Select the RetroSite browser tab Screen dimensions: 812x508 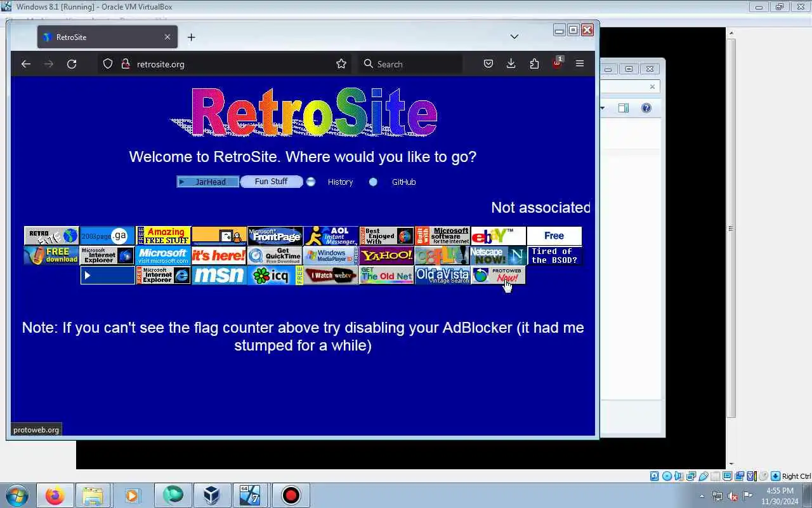pyautogui.click(x=107, y=37)
